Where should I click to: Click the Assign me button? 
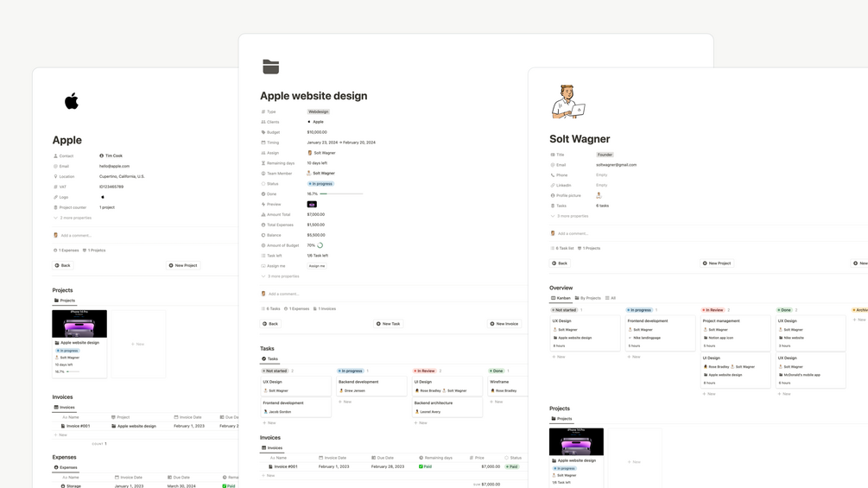click(x=317, y=266)
